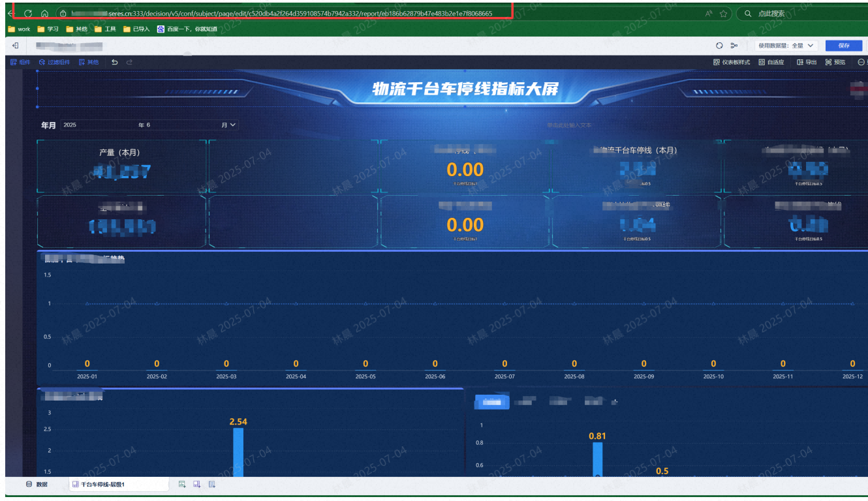Click the update data circular icon near 使用数据量
The width and height of the screenshot is (868, 501).
point(719,46)
